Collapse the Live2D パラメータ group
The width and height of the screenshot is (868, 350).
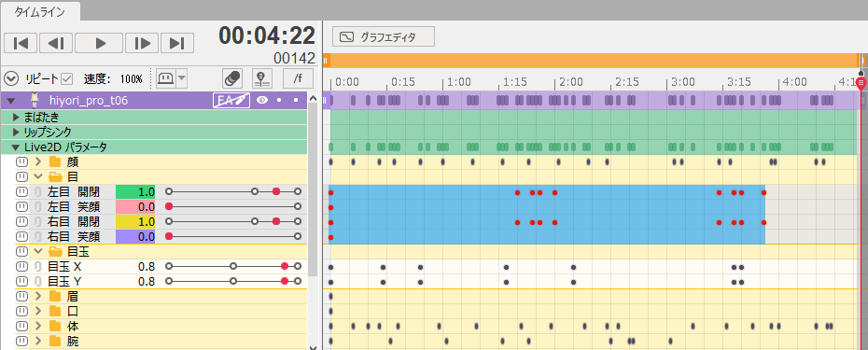pos(16,147)
